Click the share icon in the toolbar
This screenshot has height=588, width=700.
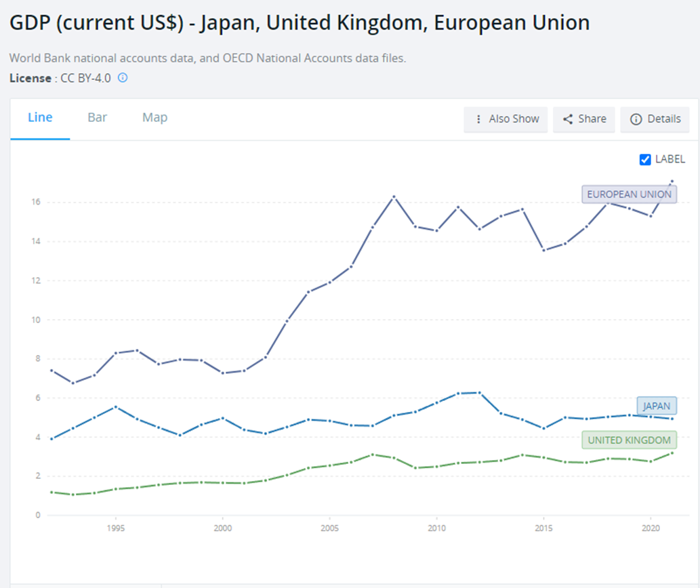(x=568, y=119)
